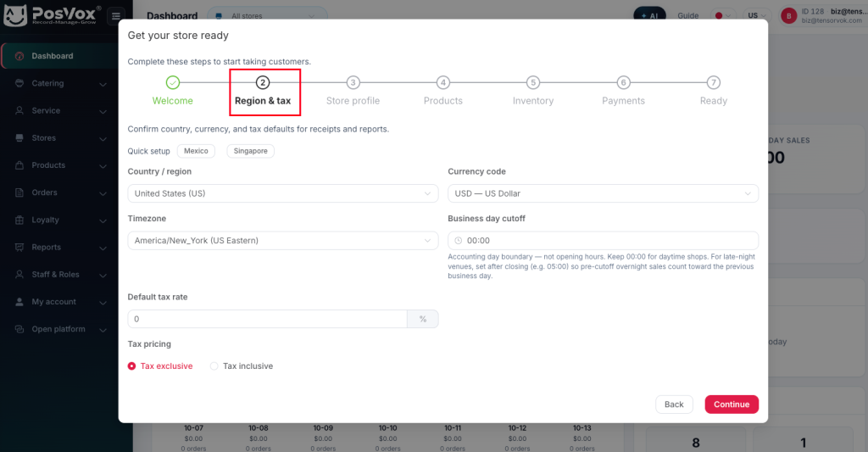Select the Tax inclusive radio button
Viewport: 868px width, 452px height.
coord(214,366)
